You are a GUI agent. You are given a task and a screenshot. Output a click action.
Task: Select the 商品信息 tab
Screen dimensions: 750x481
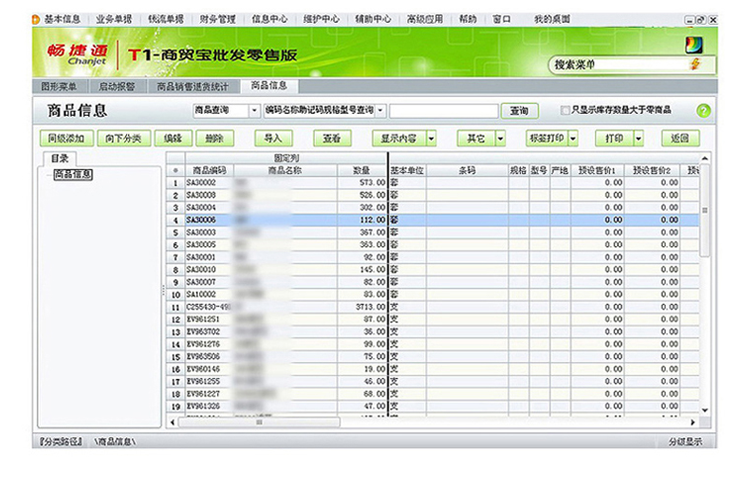(269, 86)
